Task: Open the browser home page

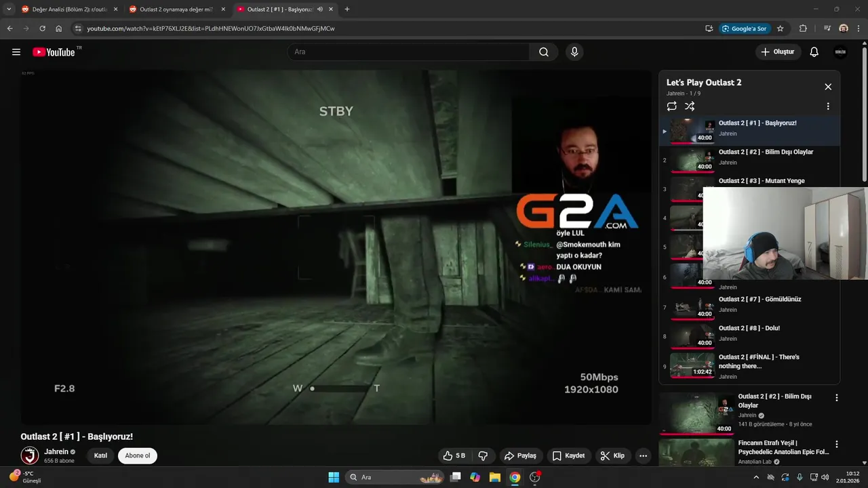Action: [x=58, y=28]
